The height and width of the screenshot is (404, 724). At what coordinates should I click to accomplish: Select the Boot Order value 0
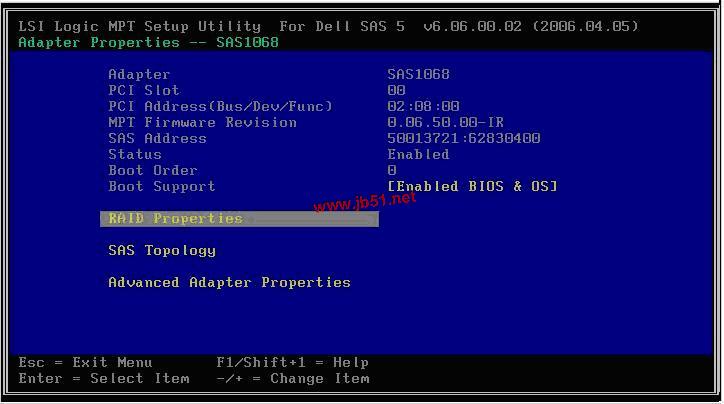coord(392,170)
